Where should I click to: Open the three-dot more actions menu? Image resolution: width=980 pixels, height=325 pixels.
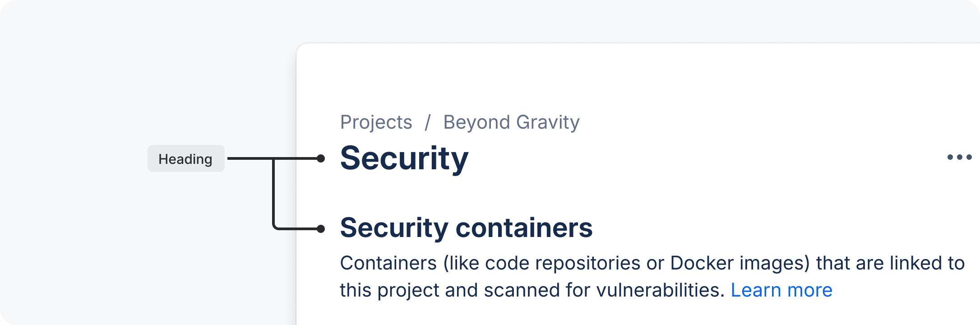click(x=959, y=157)
